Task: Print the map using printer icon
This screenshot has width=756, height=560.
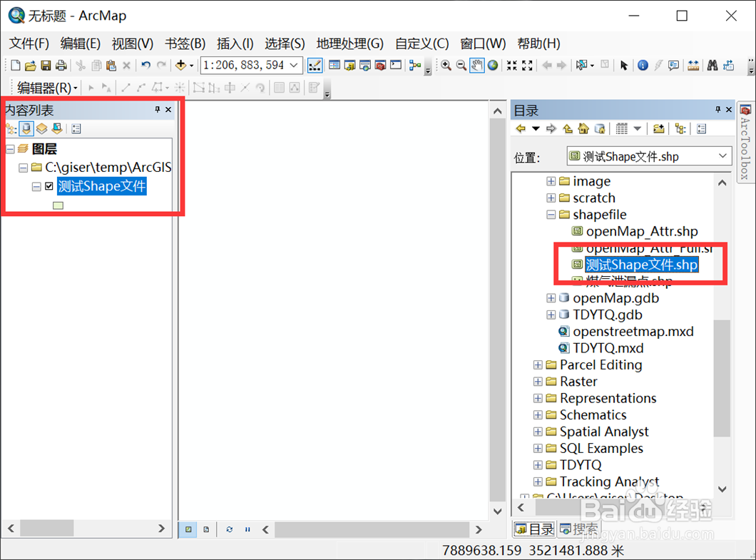Action: point(61,65)
